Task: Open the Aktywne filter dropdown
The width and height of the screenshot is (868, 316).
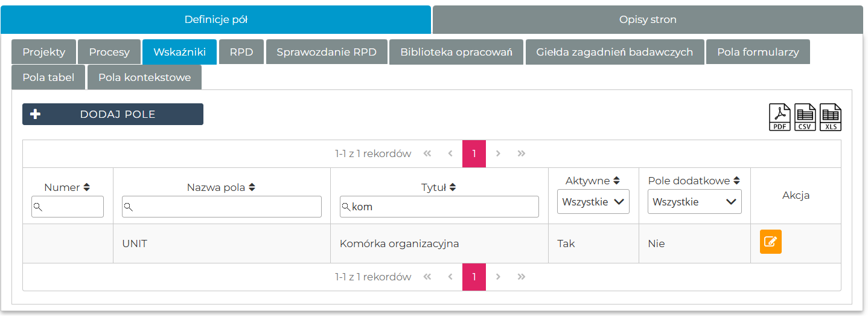Action: [x=593, y=202]
